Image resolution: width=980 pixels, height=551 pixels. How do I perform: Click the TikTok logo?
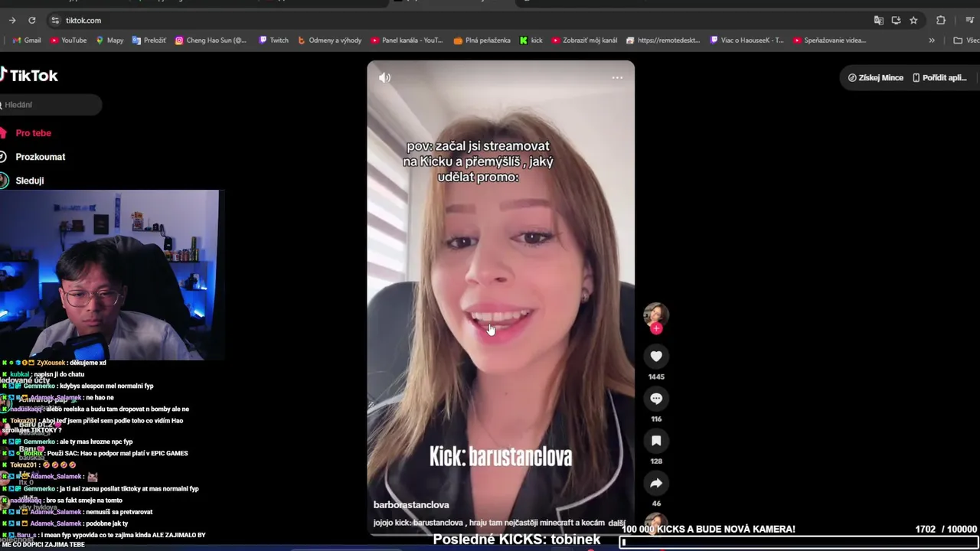click(29, 75)
